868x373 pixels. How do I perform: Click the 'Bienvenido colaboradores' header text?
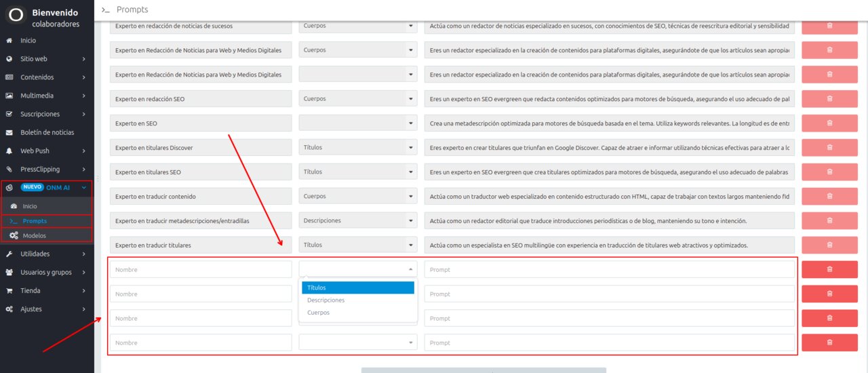click(56, 18)
